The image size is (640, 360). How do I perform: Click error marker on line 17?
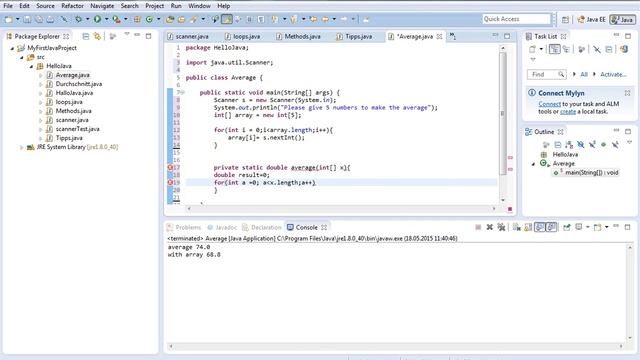pos(170,167)
